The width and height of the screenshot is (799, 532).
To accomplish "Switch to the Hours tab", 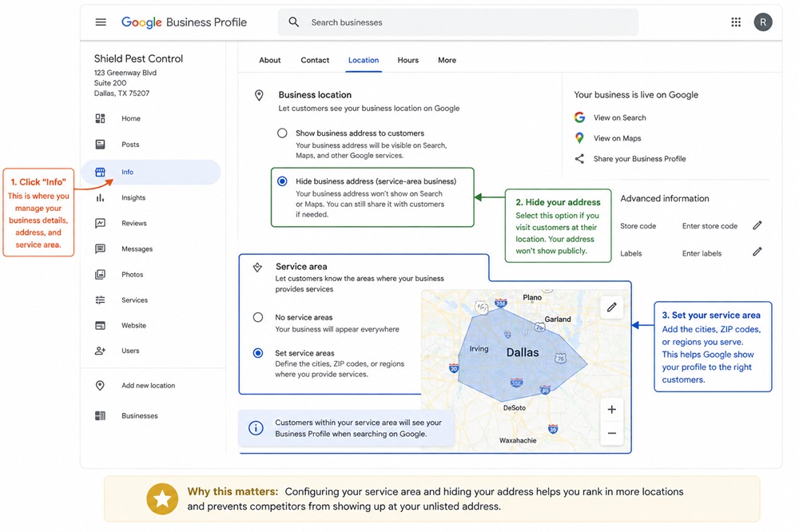I will click(407, 60).
